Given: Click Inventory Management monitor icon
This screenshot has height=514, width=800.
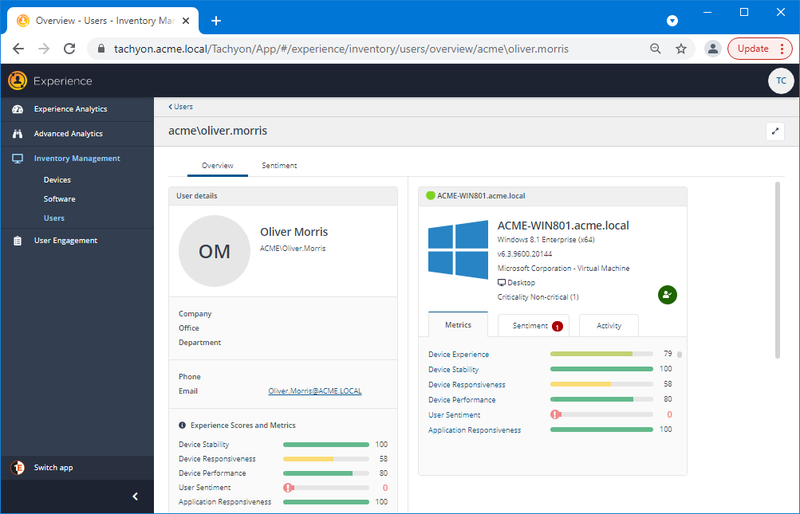Looking at the screenshot, I should pyautogui.click(x=17, y=159).
